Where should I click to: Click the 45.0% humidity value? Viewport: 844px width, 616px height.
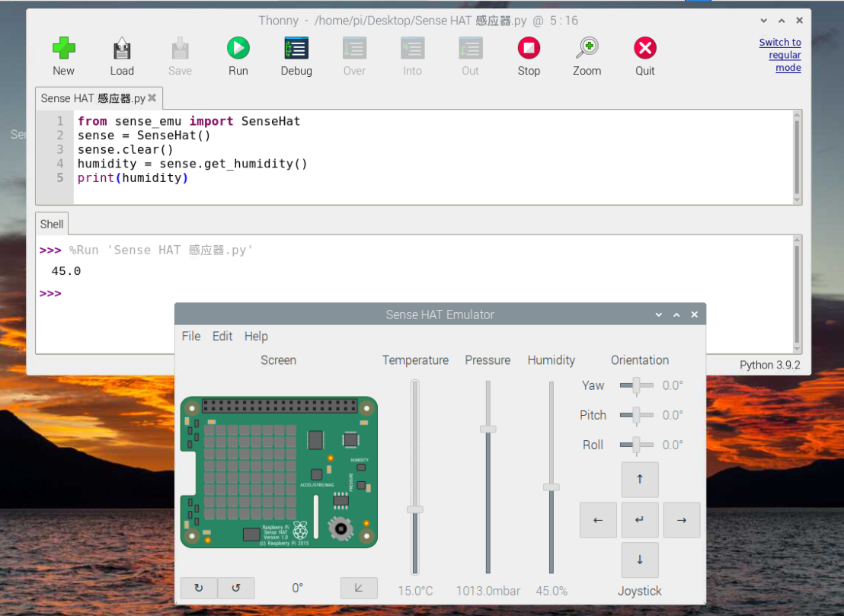pyautogui.click(x=551, y=591)
